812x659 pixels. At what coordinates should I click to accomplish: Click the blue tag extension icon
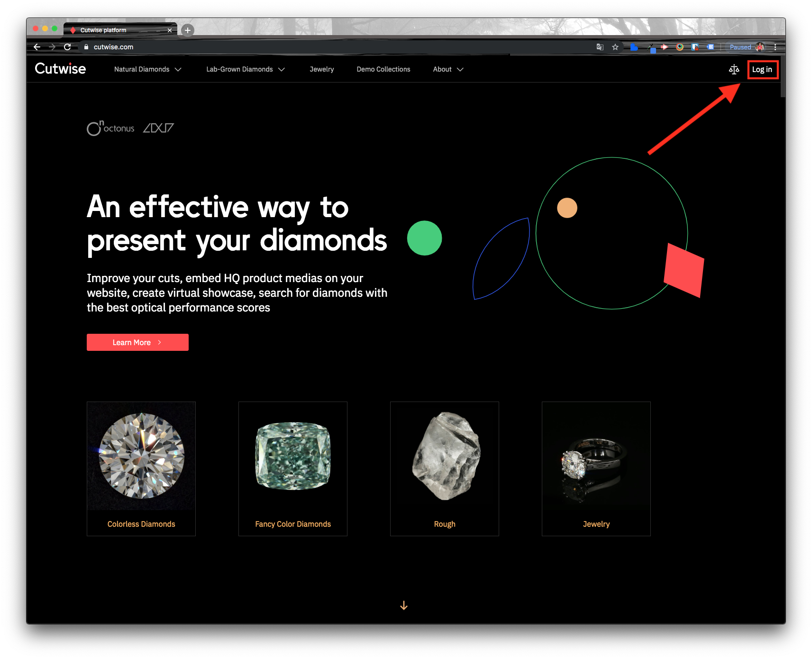coord(710,47)
